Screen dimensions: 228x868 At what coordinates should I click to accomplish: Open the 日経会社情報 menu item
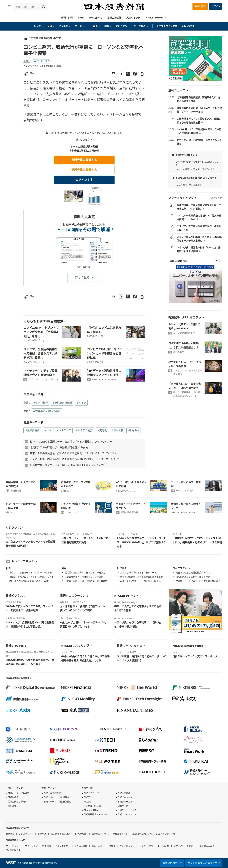click(114, 18)
